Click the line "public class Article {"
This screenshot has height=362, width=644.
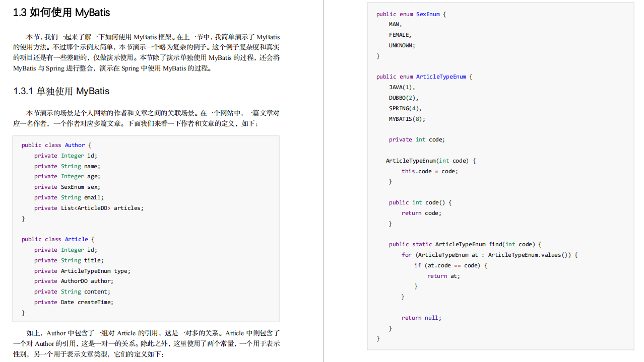pos(58,239)
